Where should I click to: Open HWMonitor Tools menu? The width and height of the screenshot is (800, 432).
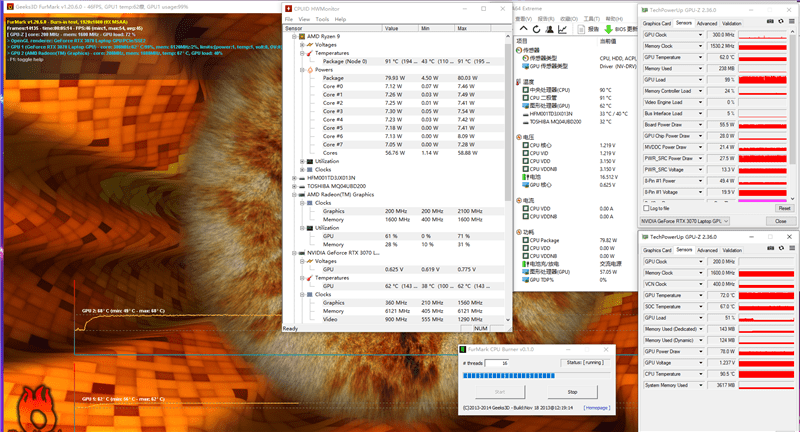pyautogui.click(x=322, y=19)
